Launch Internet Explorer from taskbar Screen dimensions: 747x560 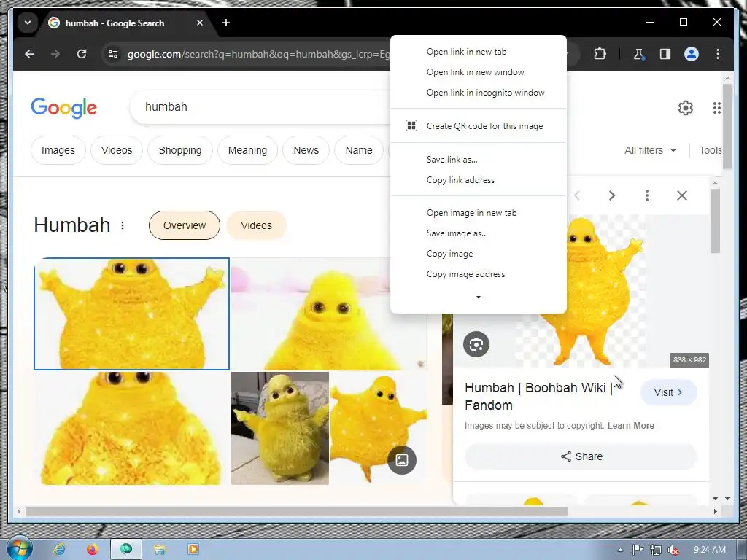(x=59, y=550)
